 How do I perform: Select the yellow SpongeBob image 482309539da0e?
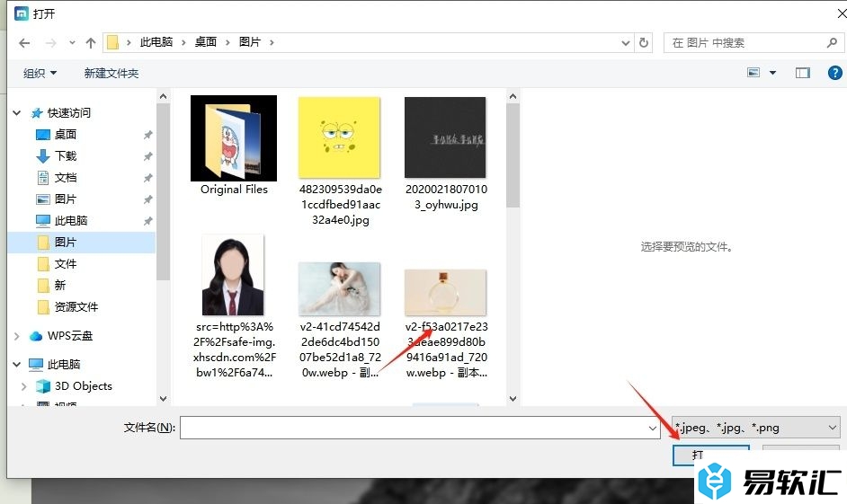point(339,137)
